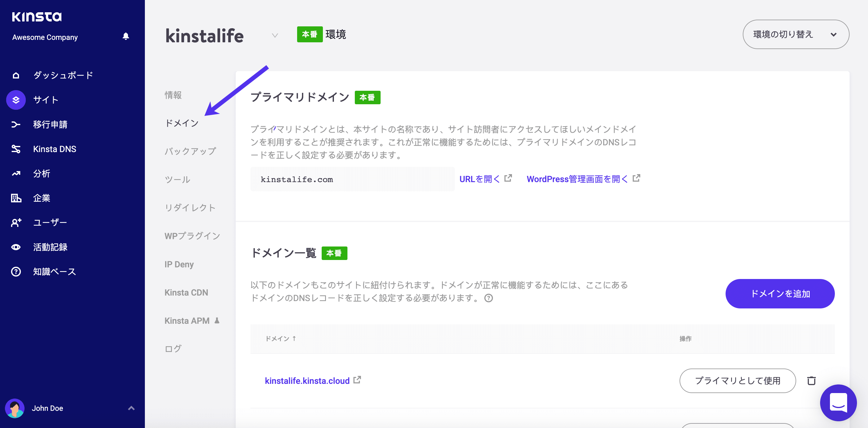Click the Awesome Company name

(x=45, y=37)
